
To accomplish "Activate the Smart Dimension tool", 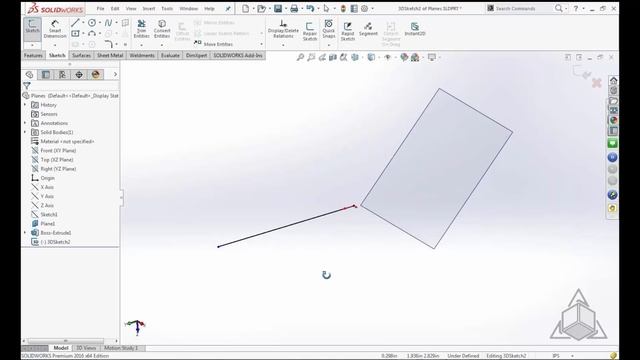I will coord(55,29).
